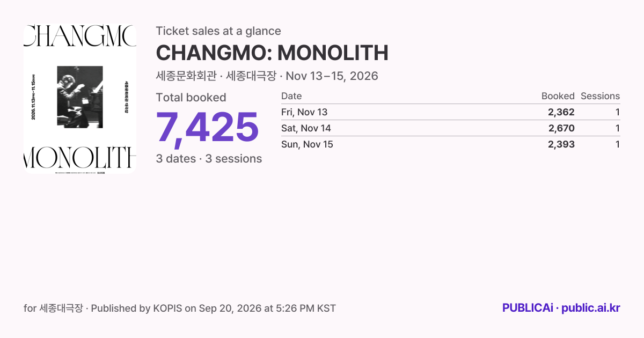Click the session count for Sat, Nov 14

click(618, 128)
